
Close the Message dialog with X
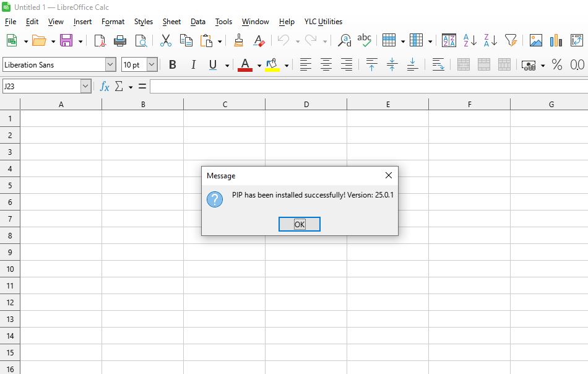click(389, 175)
